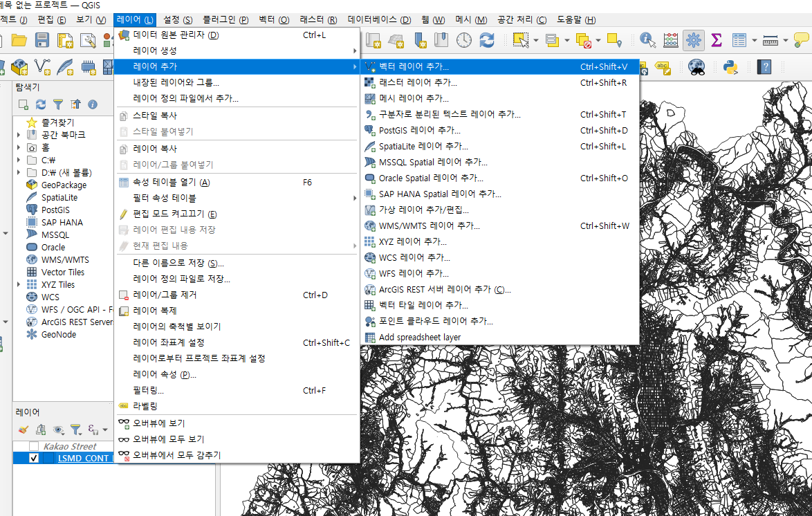Select 레이어 좌표계 설정 entry
Image resolution: width=812 pixels, height=516 pixels.
[237, 343]
